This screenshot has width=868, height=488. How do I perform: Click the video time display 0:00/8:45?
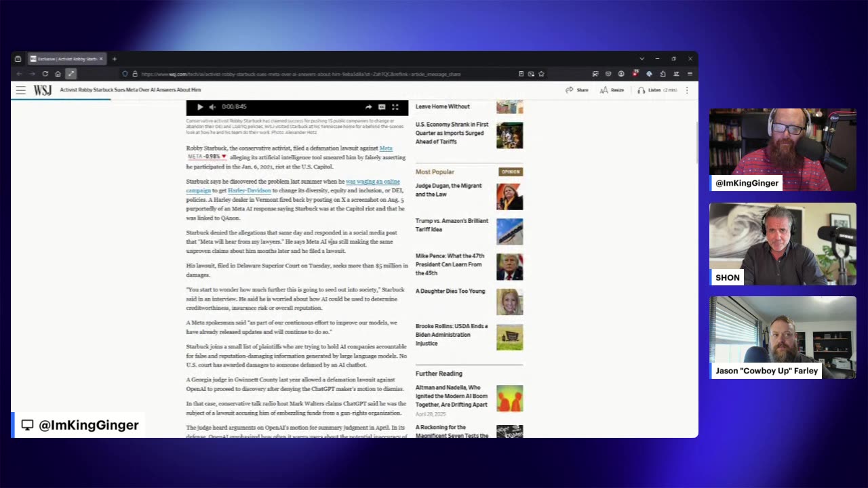pos(234,106)
